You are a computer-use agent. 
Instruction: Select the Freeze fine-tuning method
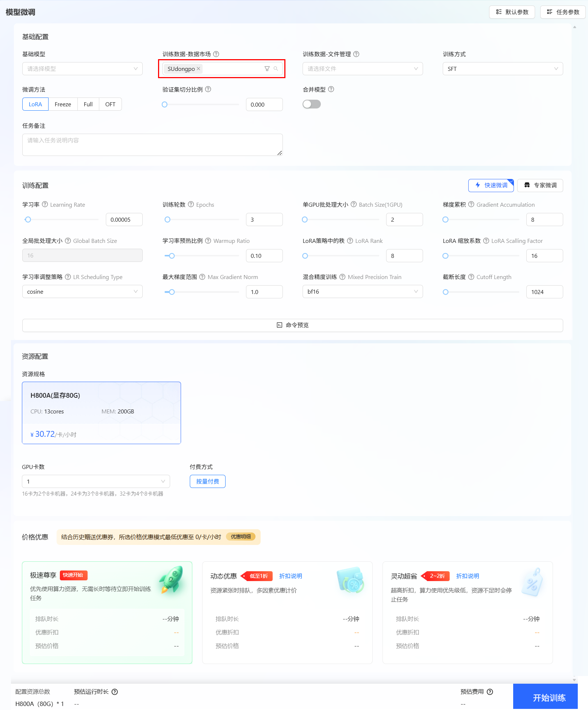pyautogui.click(x=63, y=104)
